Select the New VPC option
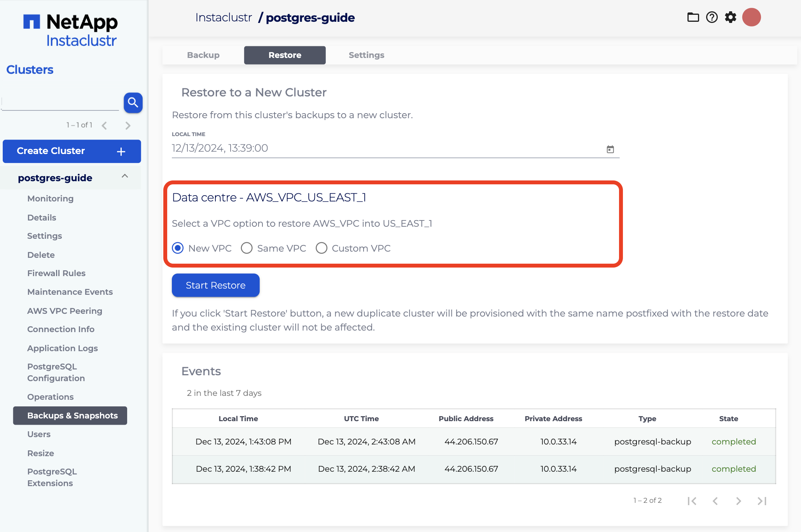 [178, 248]
